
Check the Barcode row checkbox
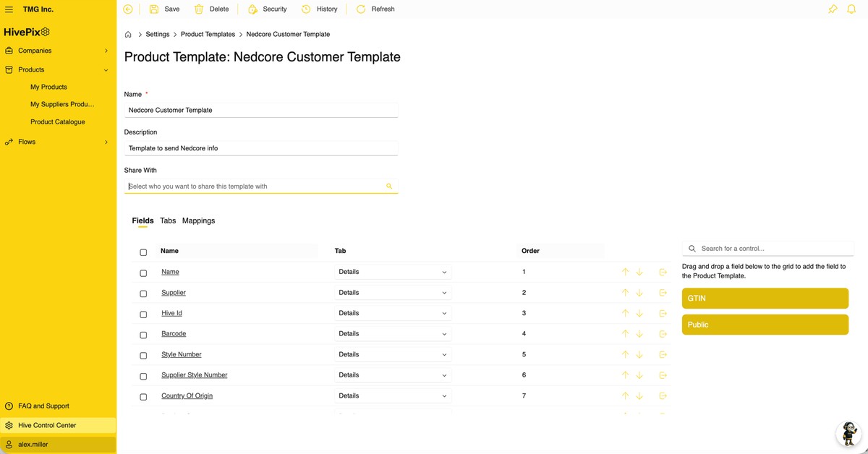click(x=143, y=335)
